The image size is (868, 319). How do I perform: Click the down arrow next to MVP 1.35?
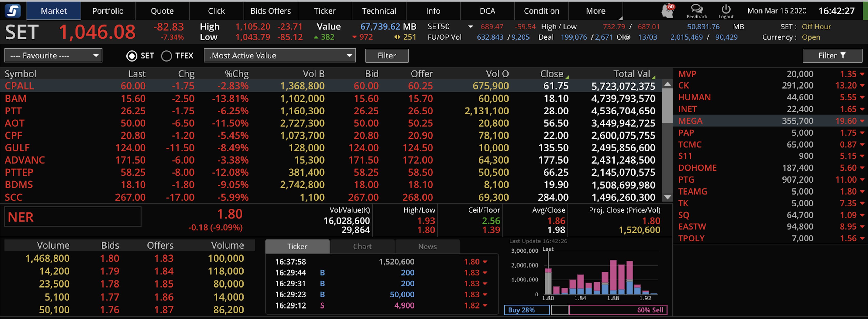(862, 74)
